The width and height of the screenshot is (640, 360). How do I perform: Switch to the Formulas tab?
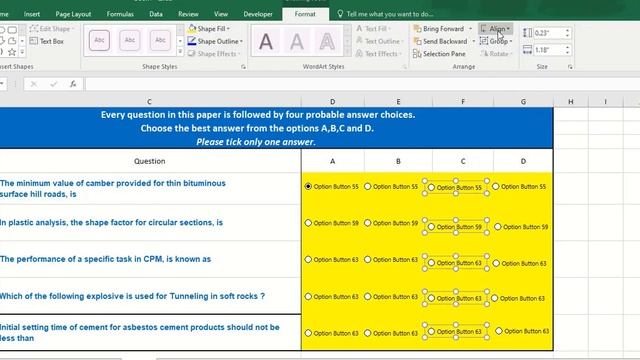[x=120, y=14]
